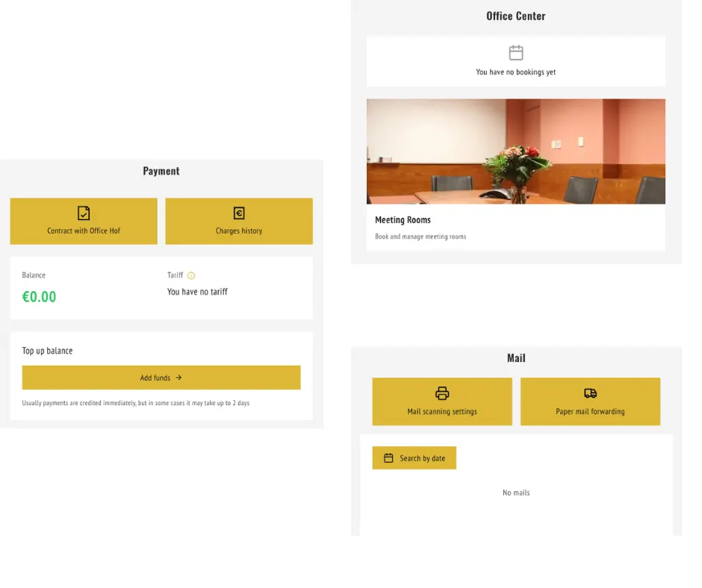Click the Balance label
Image resolution: width=702 pixels, height=588 pixels.
tap(34, 275)
